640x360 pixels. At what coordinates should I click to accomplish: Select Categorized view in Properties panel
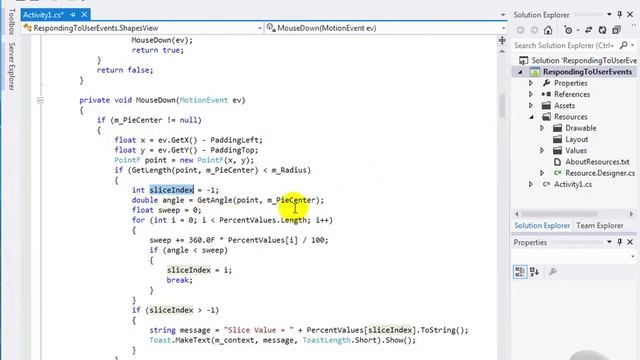[x=520, y=272]
